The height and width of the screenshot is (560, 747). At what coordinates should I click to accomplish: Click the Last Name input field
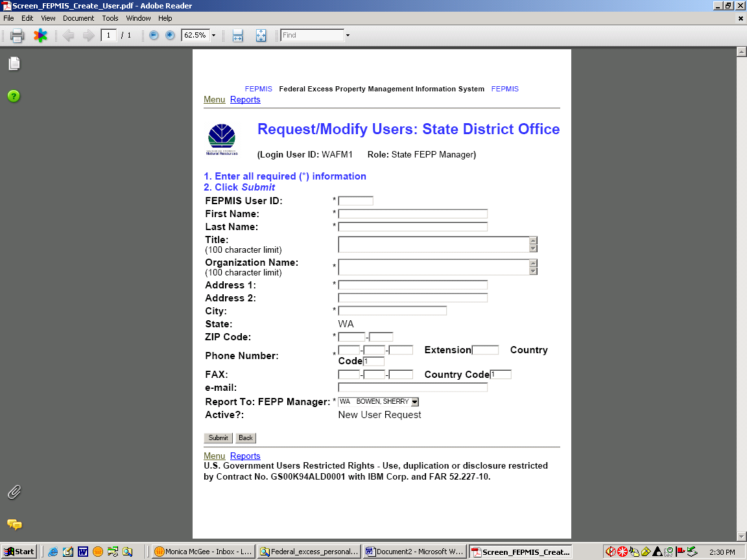point(413,227)
